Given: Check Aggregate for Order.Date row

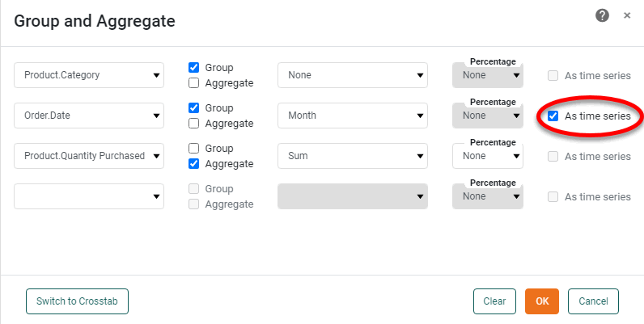Looking at the screenshot, I should (194, 124).
